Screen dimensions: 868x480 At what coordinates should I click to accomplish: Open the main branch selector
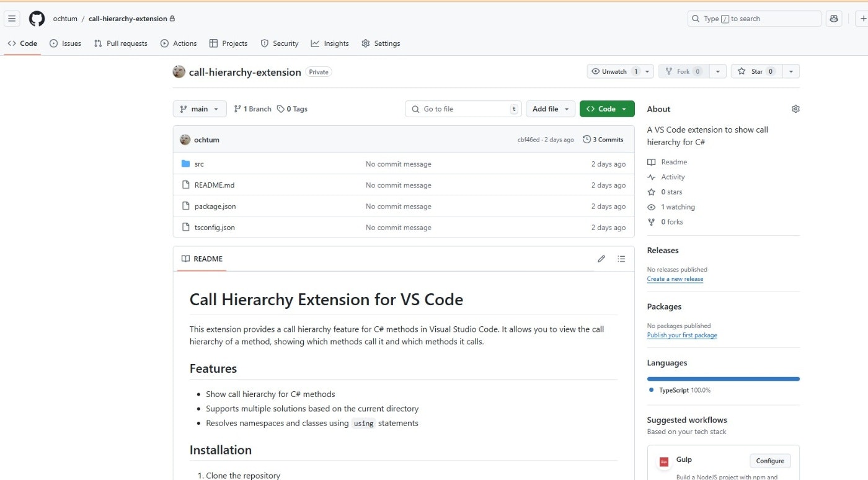(x=200, y=109)
